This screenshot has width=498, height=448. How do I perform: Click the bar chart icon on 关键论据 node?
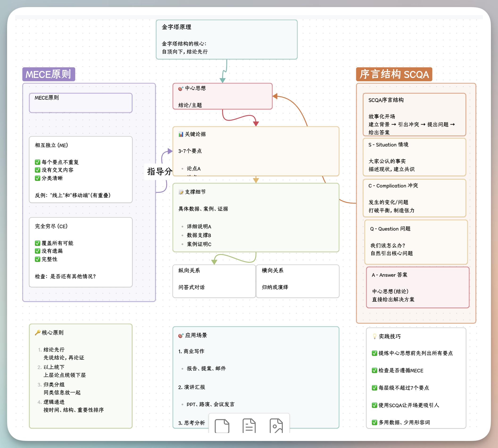pos(180,134)
